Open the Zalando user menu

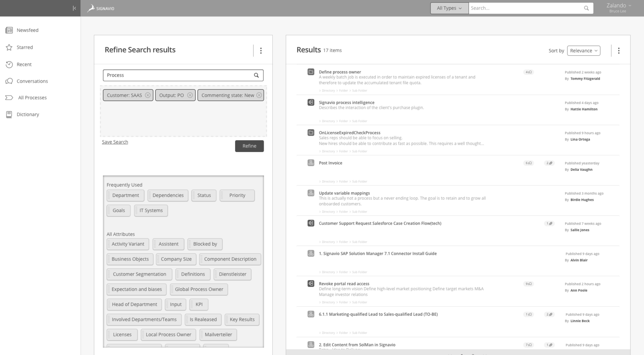pyautogui.click(x=619, y=8)
